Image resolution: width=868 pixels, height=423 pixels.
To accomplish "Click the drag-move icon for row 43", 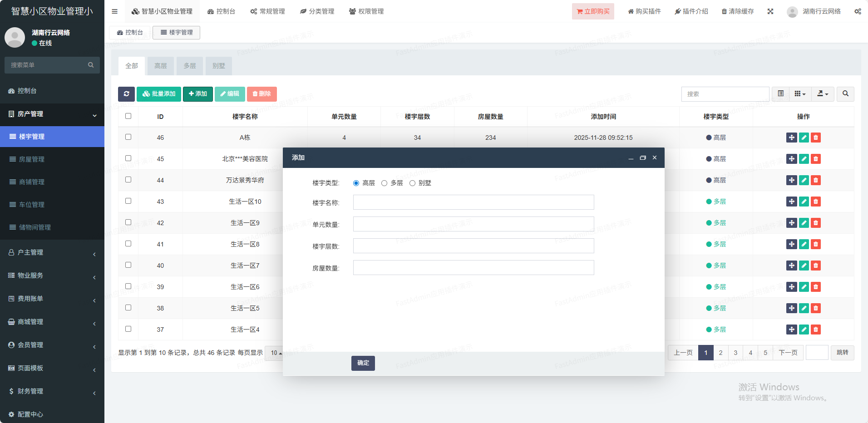I will 791,202.
